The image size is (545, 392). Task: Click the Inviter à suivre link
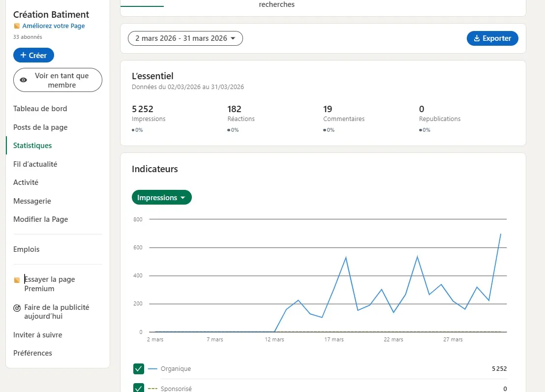coord(38,335)
